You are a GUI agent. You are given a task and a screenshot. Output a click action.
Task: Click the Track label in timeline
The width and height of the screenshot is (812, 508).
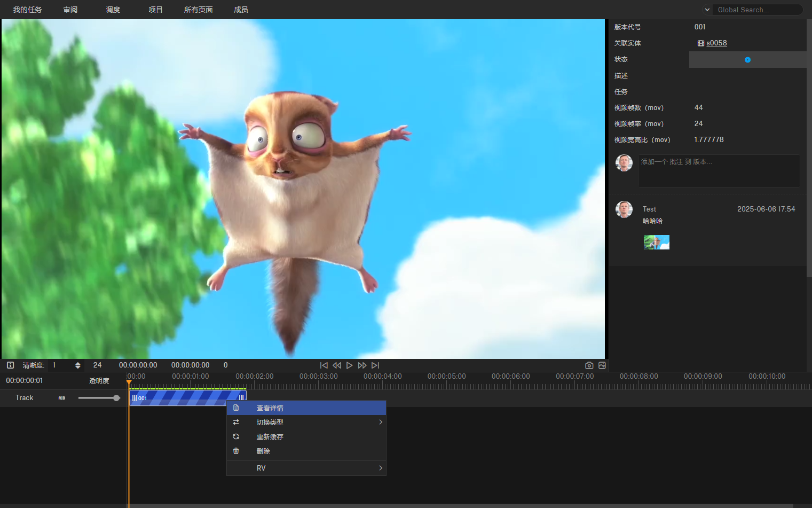25,398
